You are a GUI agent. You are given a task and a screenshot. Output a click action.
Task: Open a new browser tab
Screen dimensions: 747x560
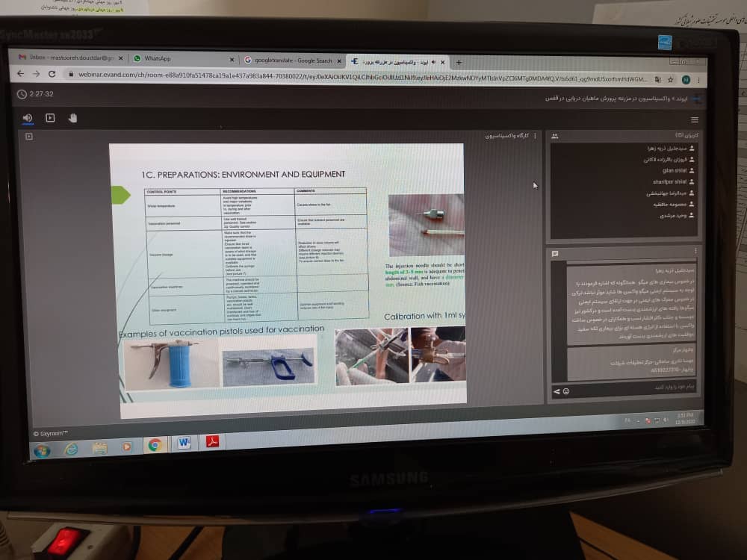click(x=459, y=62)
